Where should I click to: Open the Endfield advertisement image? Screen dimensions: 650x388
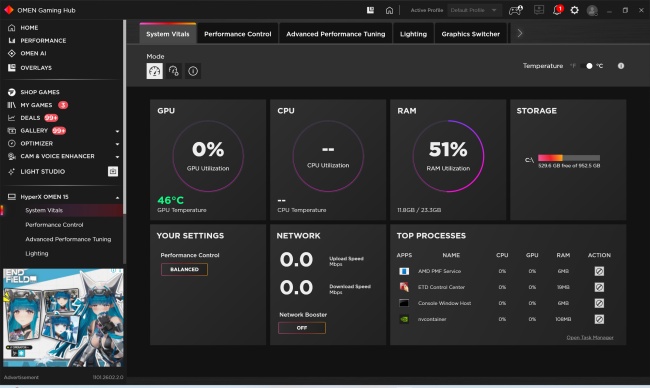tap(63, 318)
